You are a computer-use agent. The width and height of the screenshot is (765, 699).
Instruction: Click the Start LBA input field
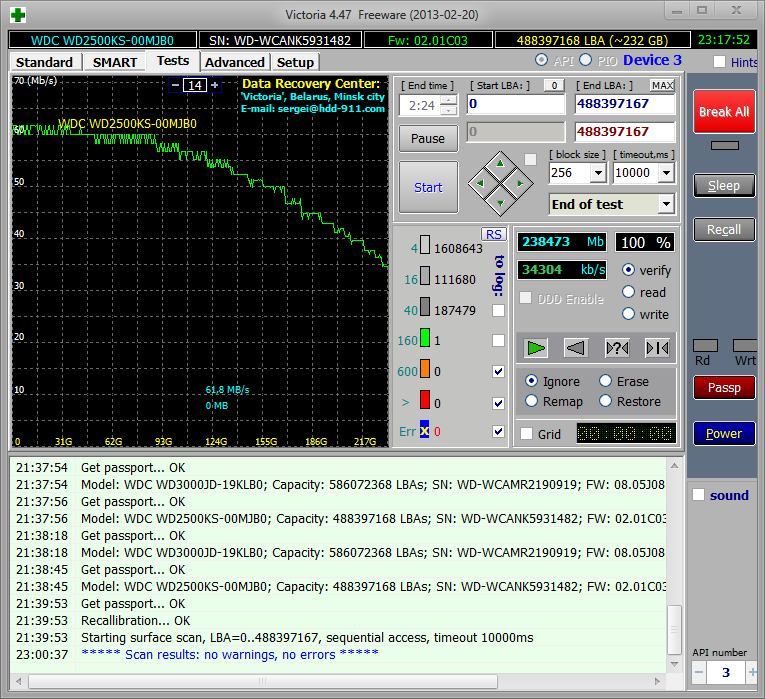click(516, 104)
